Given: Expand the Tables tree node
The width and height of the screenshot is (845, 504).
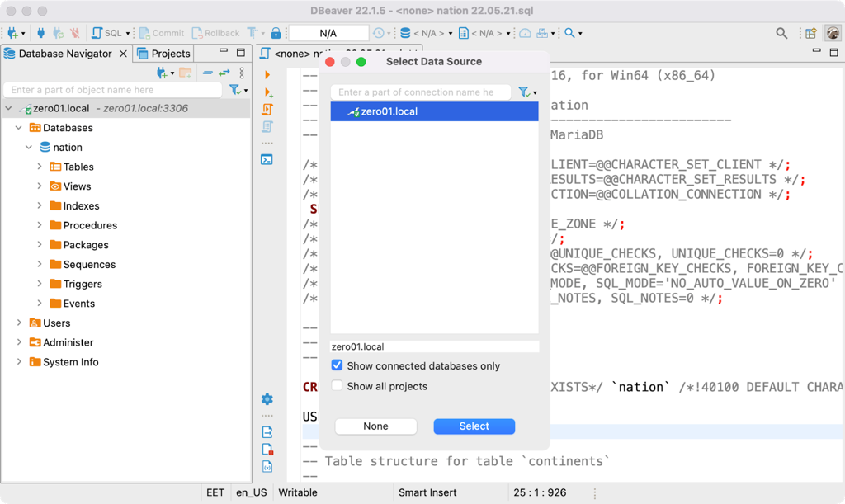Looking at the screenshot, I should (x=39, y=167).
